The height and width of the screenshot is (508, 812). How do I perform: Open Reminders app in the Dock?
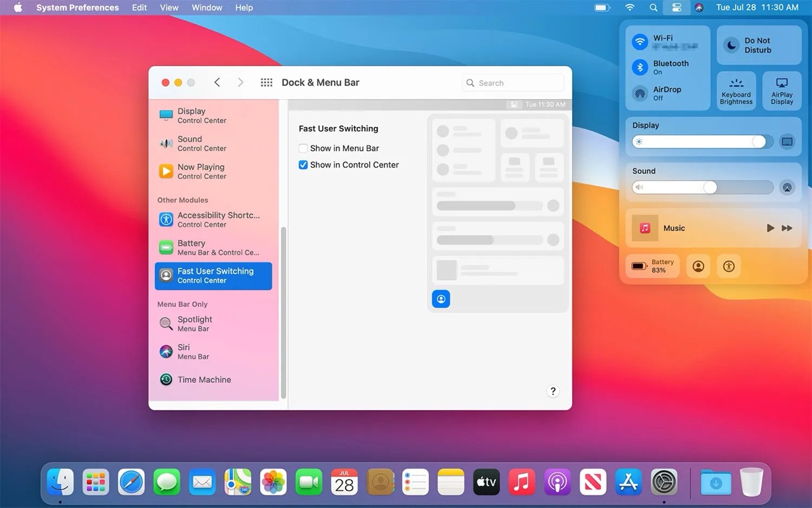pos(416,483)
